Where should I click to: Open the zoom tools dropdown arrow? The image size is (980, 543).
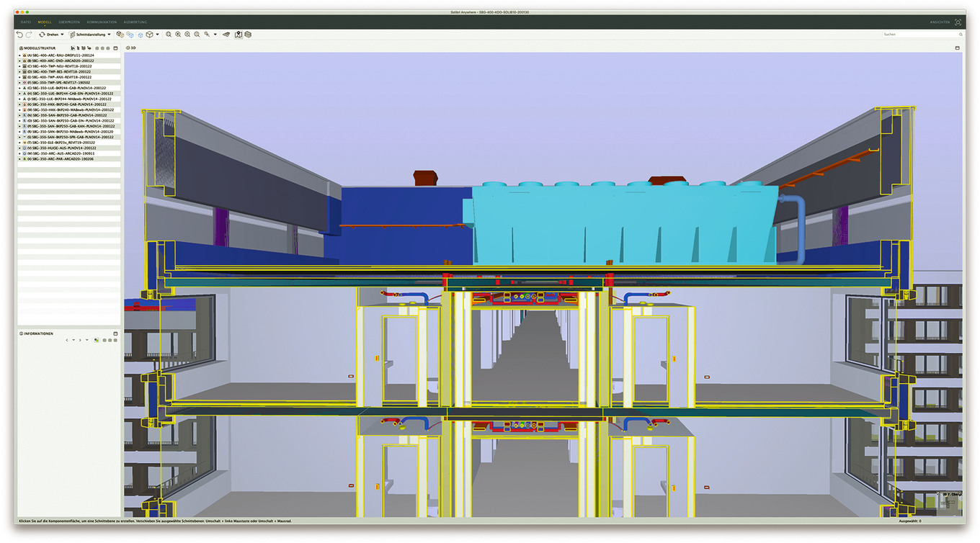[x=215, y=35]
